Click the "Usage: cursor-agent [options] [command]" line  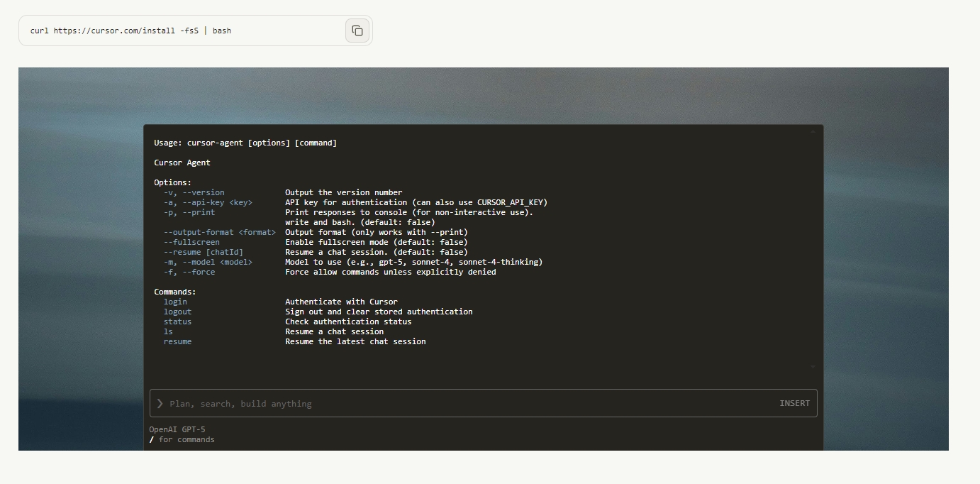click(x=245, y=143)
